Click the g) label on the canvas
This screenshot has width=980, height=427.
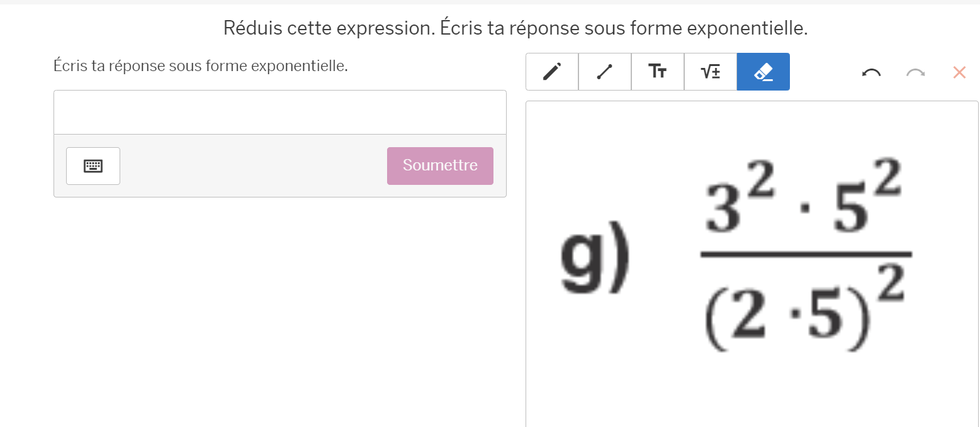click(595, 258)
